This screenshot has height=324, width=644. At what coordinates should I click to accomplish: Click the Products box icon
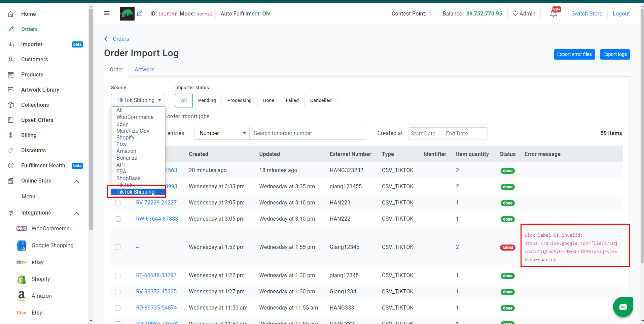(11, 75)
